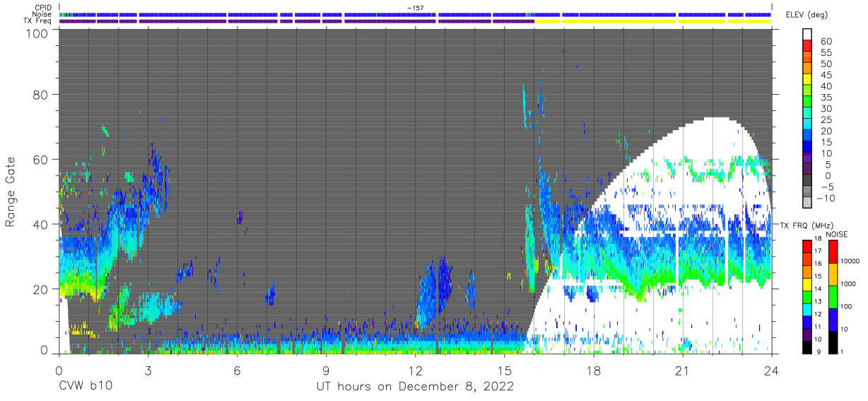Click the elevation colorbar label '-10'
The image size is (868, 401).
point(827,198)
